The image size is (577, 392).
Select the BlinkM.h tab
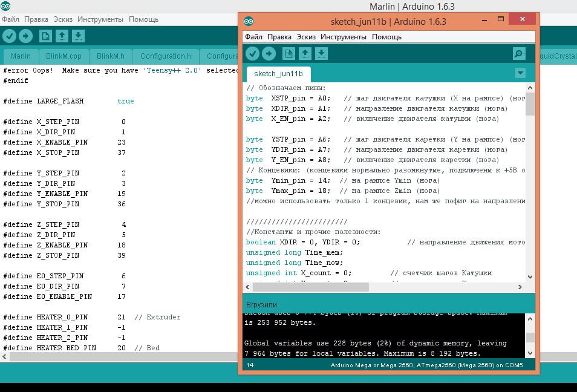[111, 56]
